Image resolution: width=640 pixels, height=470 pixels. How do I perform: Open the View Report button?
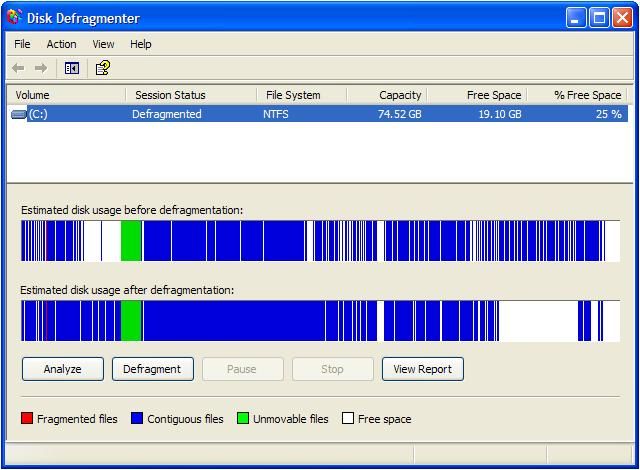click(x=422, y=369)
